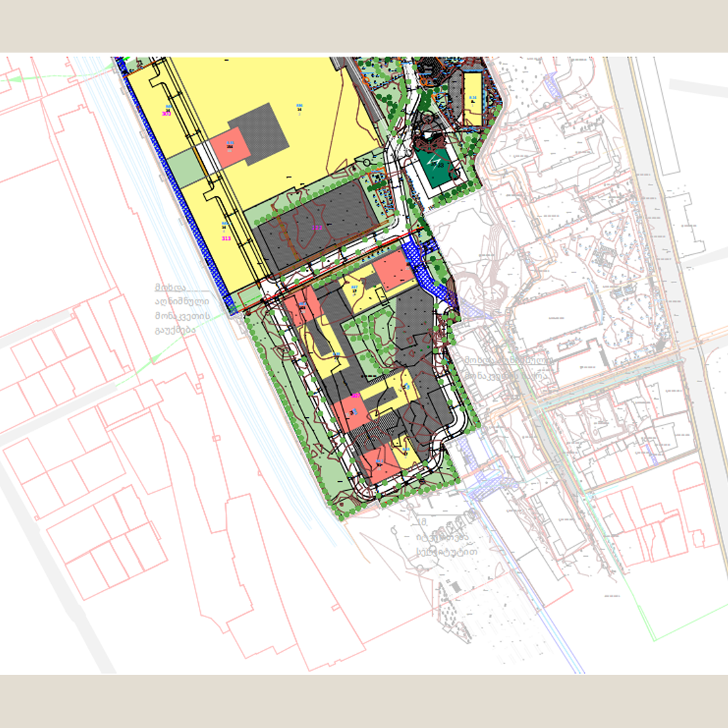Select the red building at the southern tip
The image size is (728, 728).
tap(380, 464)
